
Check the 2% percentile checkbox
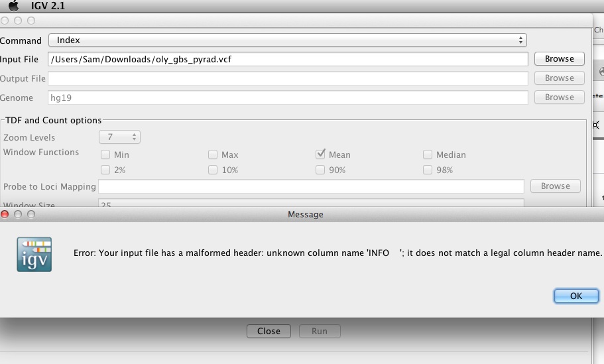click(105, 170)
